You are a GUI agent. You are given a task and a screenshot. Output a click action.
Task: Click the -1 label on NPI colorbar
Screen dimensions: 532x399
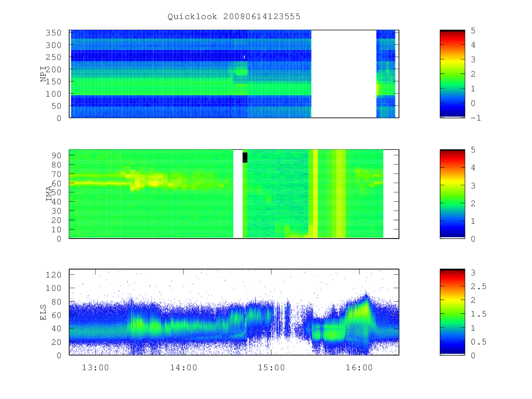(x=475, y=118)
